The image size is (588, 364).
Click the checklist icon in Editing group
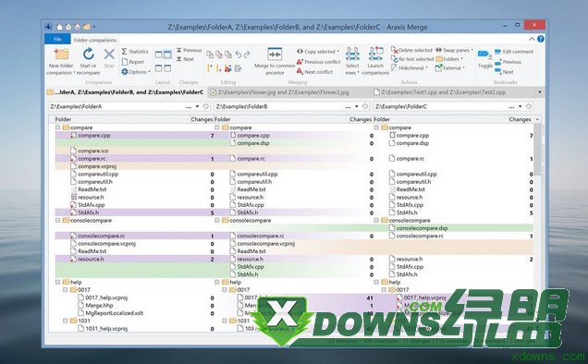tap(238, 68)
